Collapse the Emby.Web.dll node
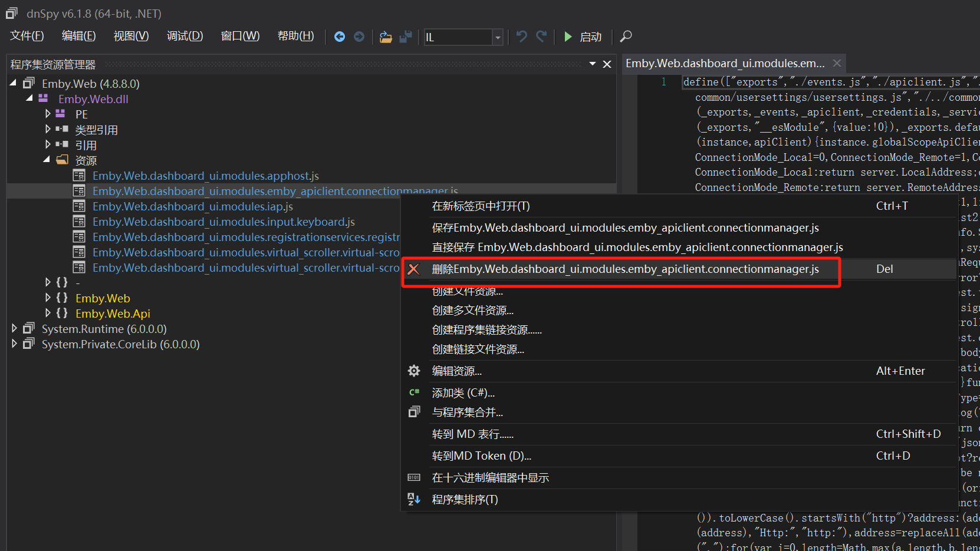Image resolution: width=980 pixels, height=551 pixels. 29,98
